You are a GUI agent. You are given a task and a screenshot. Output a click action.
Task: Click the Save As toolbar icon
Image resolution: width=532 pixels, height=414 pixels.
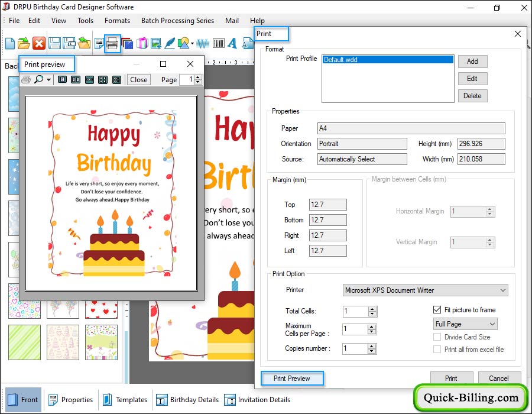click(x=69, y=43)
